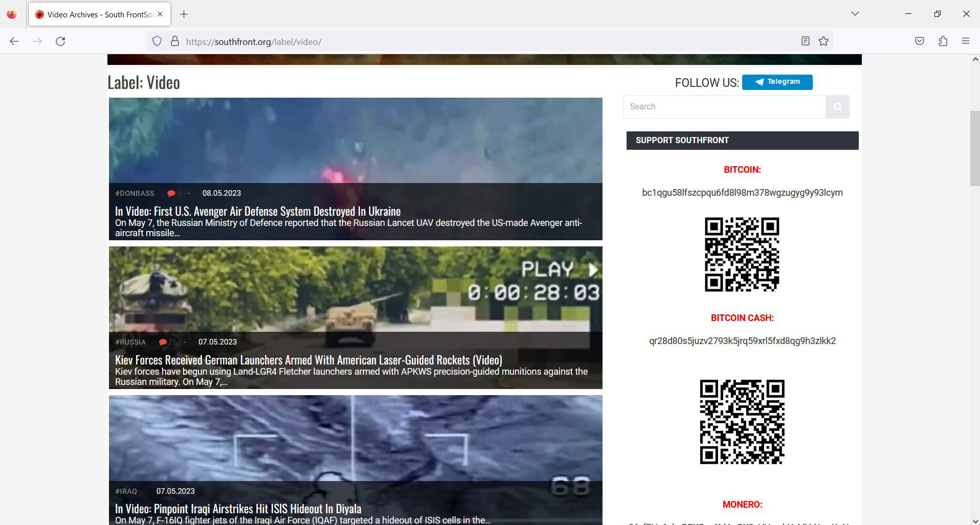Click the #RUSSIA category tag
The height and width of the screenshot is (525, 980).
130,341
